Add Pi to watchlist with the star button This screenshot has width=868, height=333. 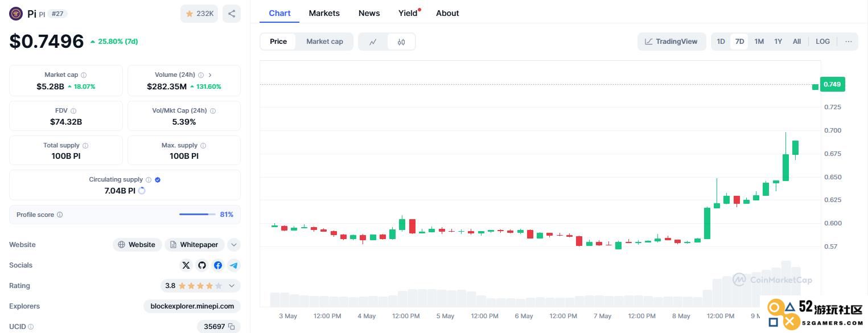pos(199,14)
